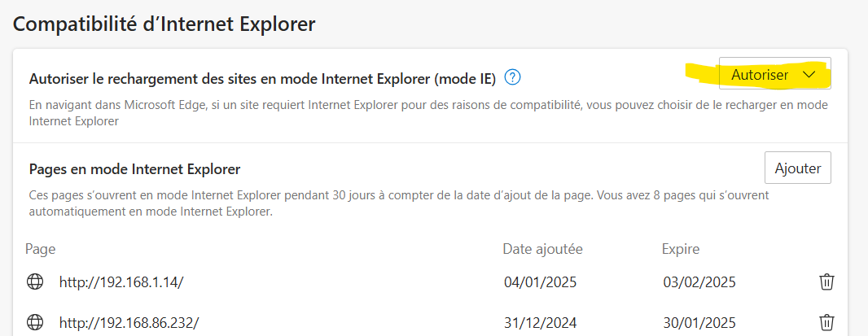Click the Expire column header
868x336 pixels.
(681, 250)
